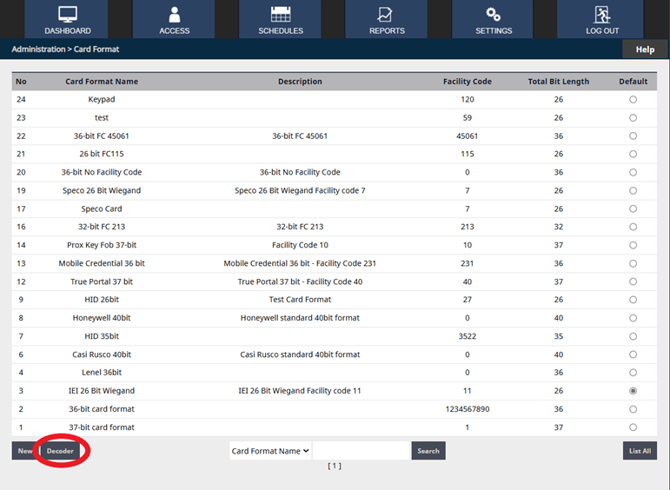Open the Settings gears icon

point(493,14)
